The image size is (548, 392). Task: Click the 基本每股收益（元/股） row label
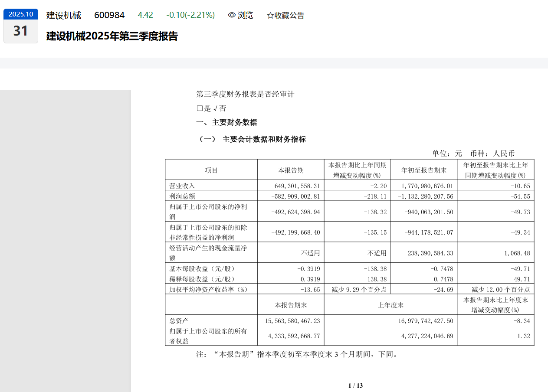click(202, 268)
